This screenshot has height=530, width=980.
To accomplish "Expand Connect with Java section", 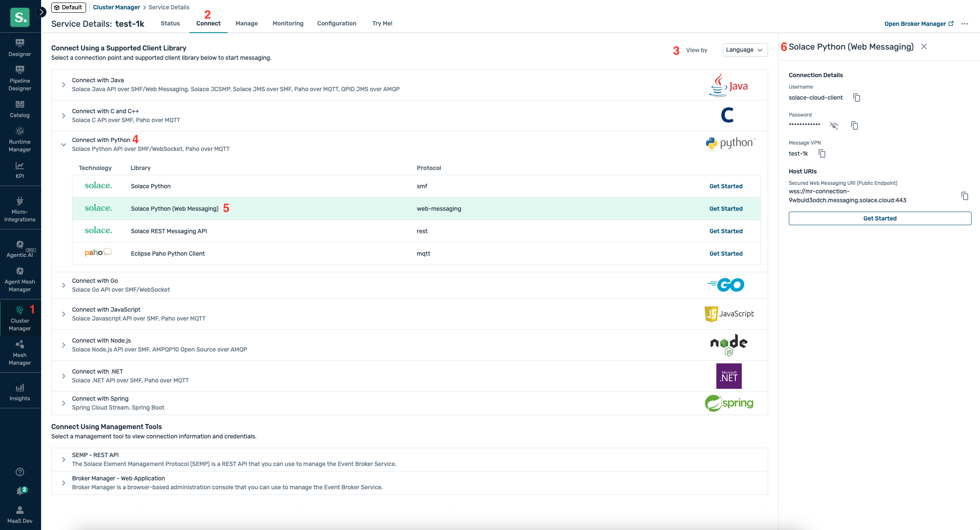I will point(64,85).
